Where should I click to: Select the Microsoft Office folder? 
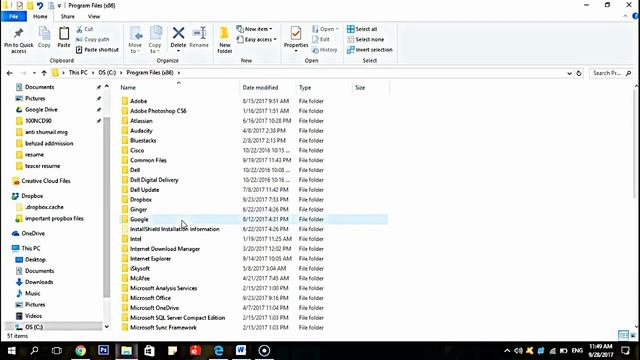click(150, 298)
